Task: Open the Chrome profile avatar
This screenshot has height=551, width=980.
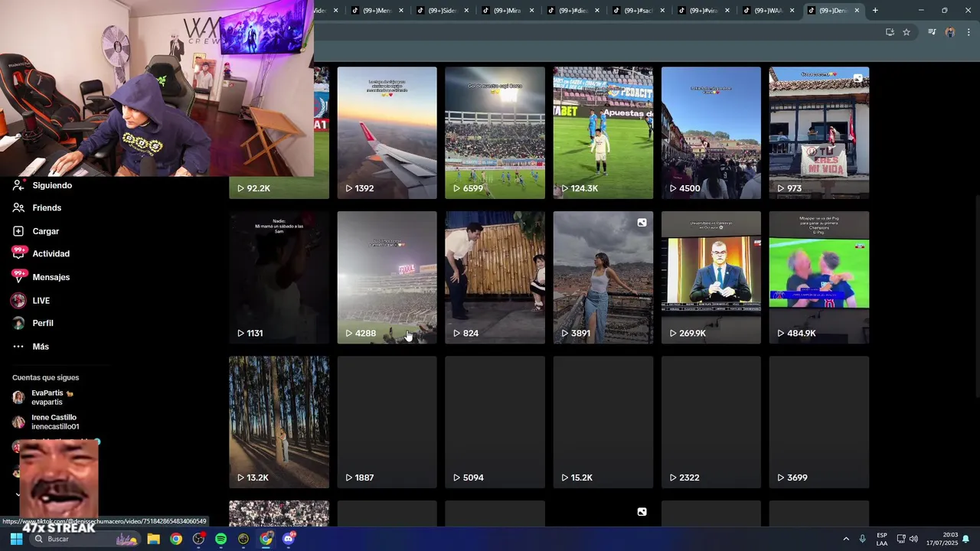Action: pyautogui.click(x=950, y=32)
